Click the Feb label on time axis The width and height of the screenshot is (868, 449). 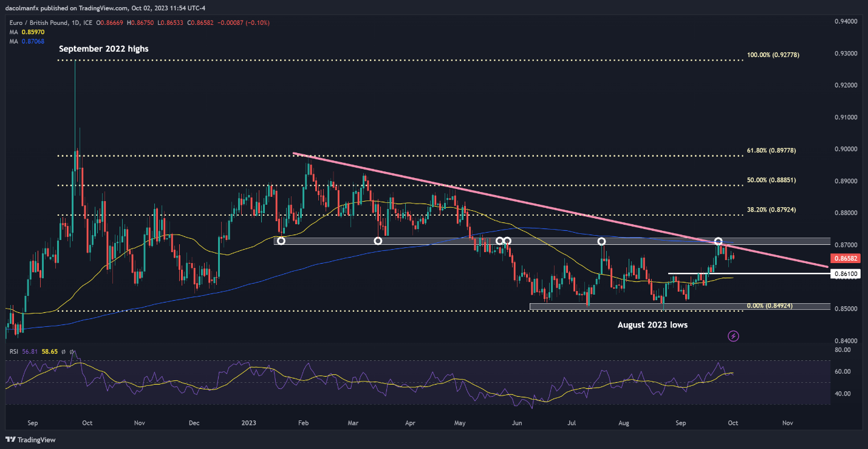tap(305, 422)
